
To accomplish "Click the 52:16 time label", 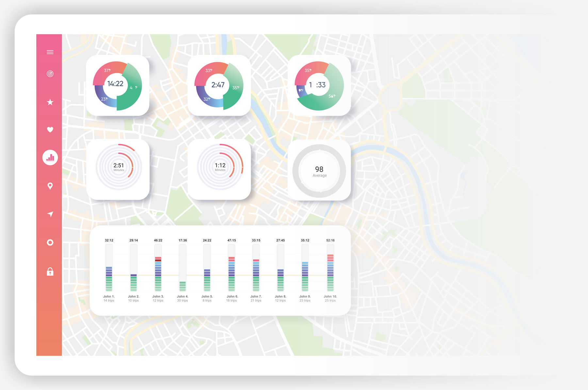I will tap(330, 240).
